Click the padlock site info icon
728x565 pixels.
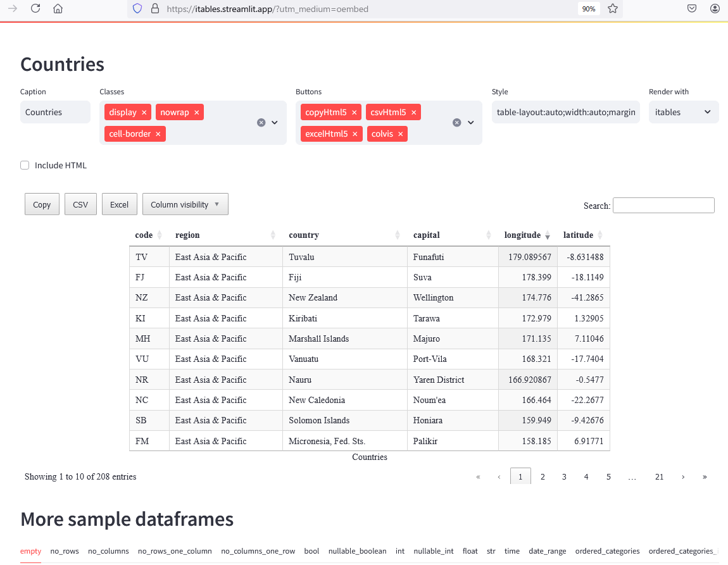pyautogui.click(x=155, y=8)
